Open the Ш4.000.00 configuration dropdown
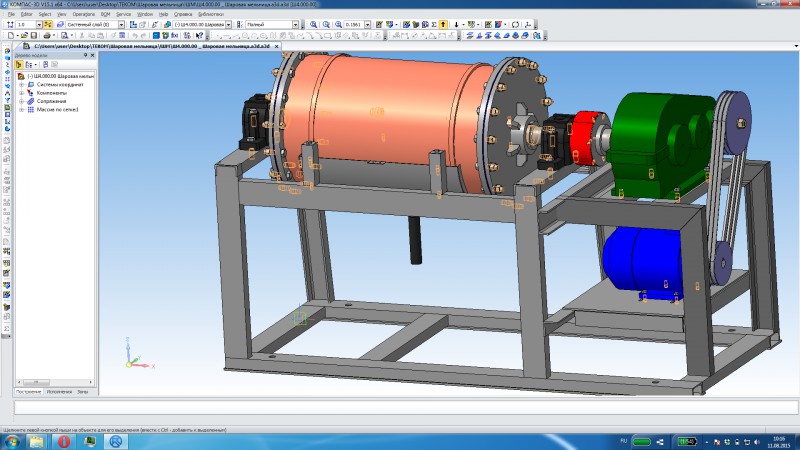The image size is (800, 450). pyautogui.click(x=229, y=24)
